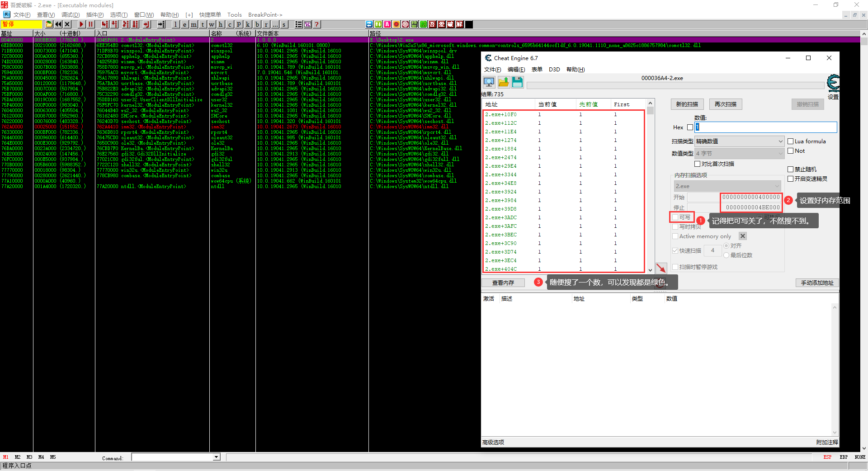Open threads window via 't' button
Screen dimensions: 868x471
[x=203, y=24]
